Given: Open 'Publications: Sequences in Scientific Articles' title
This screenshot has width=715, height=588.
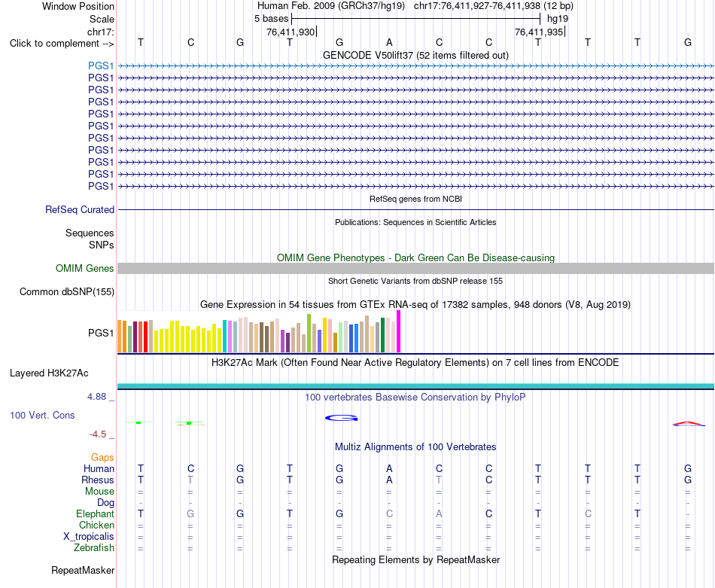Looking at the screenshot, I should coord(415,222).
